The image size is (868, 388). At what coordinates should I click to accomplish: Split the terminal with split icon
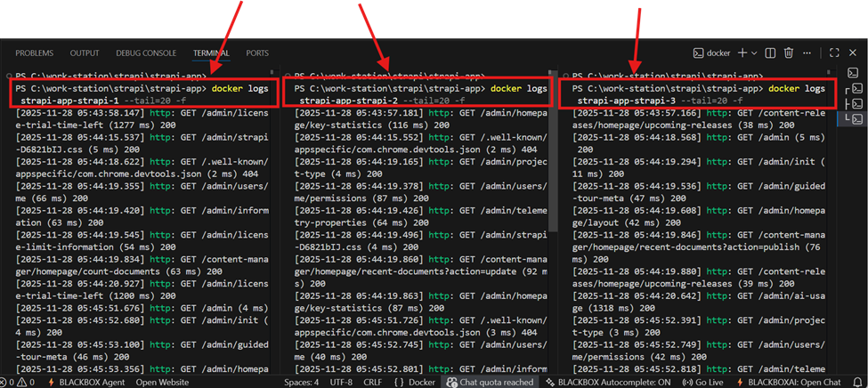(771, 53)
